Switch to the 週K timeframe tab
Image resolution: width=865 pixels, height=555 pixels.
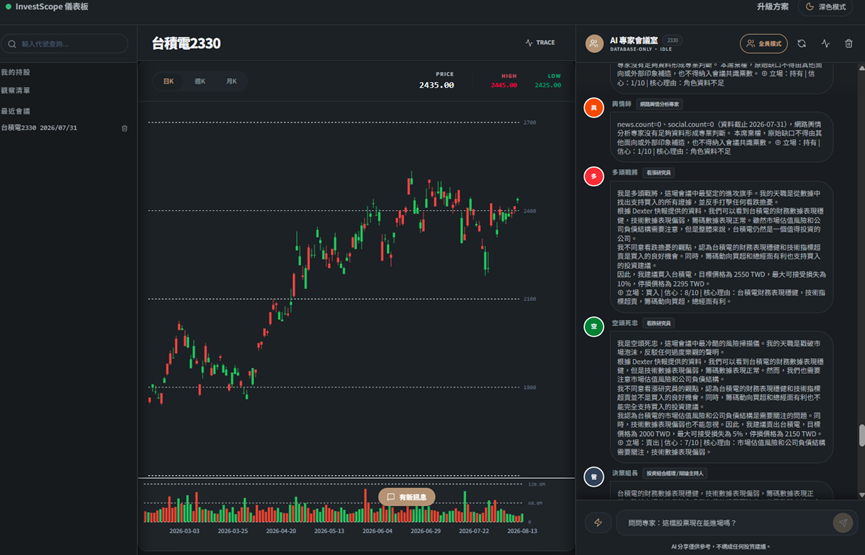pos(200,81)
